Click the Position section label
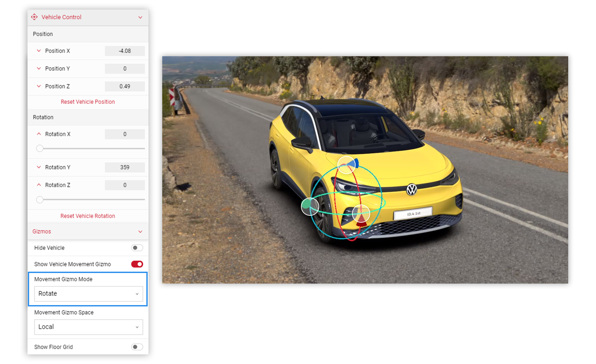 (x=43, y=34)
